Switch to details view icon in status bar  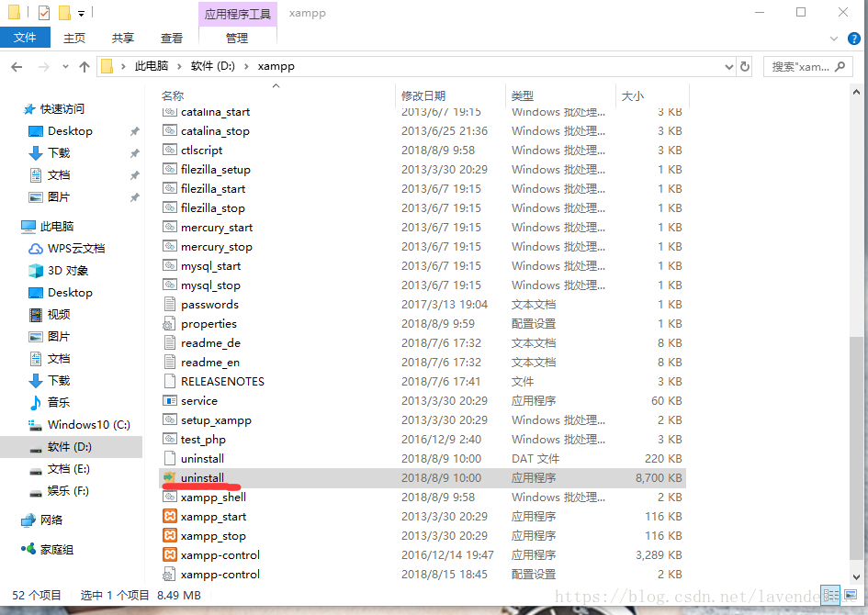tap(830, 595)
